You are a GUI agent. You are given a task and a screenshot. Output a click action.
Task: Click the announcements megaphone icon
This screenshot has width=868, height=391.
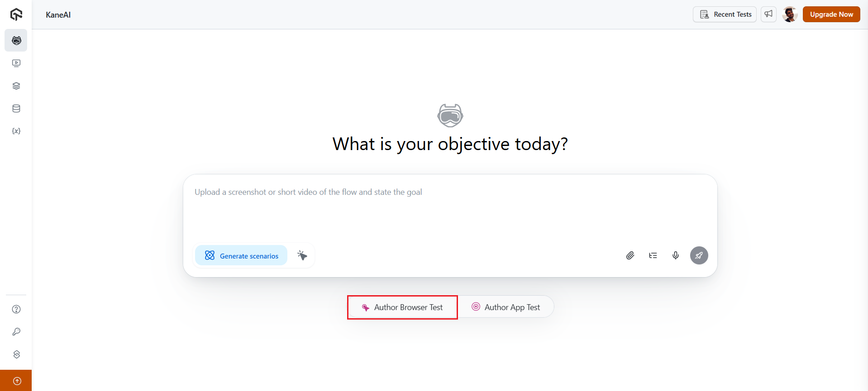click(x=768, y=14)
